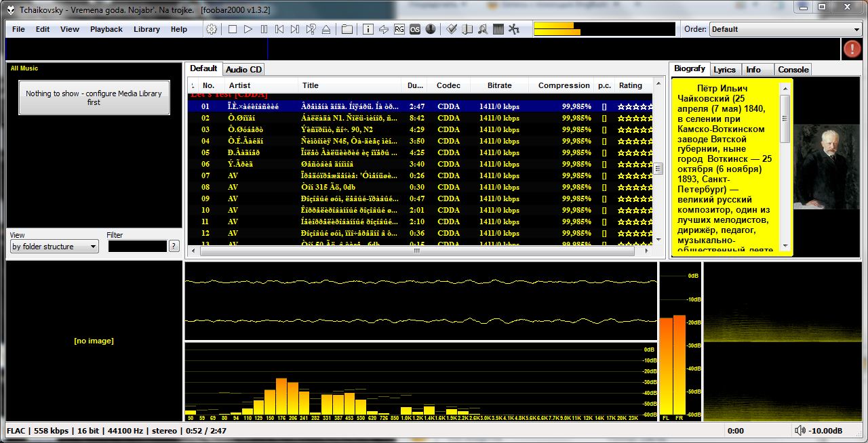Skip to the next track
The height and width of the screenshot is (443, 868).
295,29
